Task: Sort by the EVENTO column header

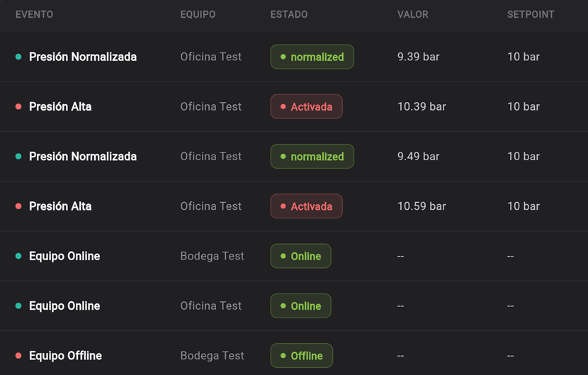Action: click(34, 14)
